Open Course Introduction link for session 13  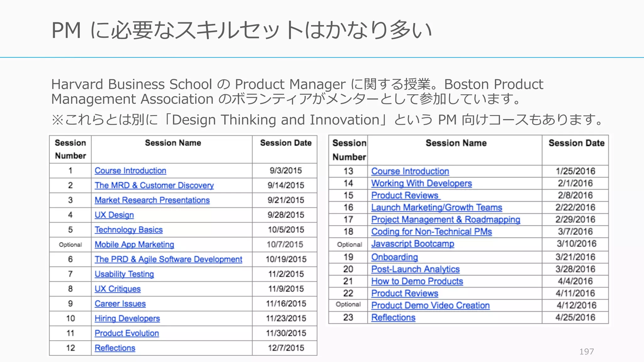410,171
